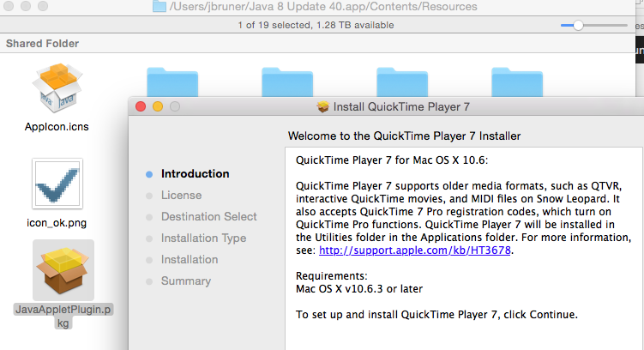Select the Summary installer step
This screenshot has height=350, width=644.
[x=185, y=281]
